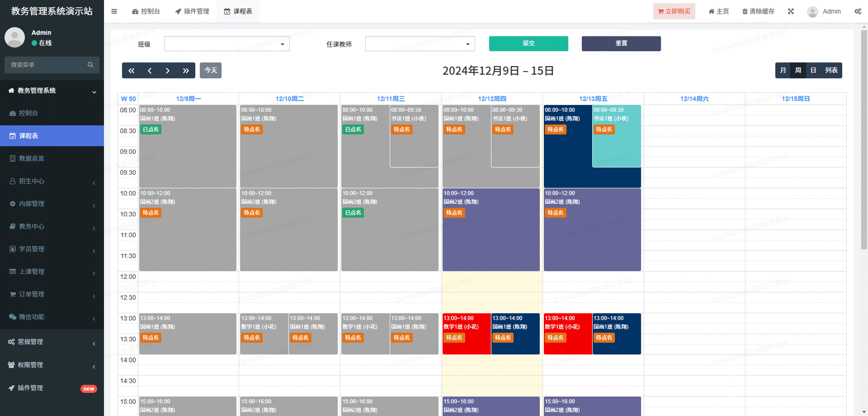Switch calendar to 月 month view
This screenshot has height=416, width=868.
pyautogui.click(x=783, y=70)
